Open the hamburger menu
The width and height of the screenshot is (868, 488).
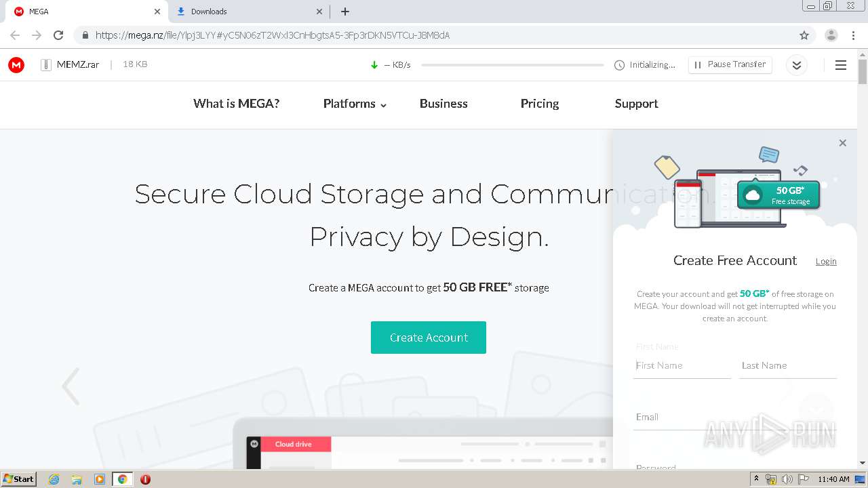841,65
